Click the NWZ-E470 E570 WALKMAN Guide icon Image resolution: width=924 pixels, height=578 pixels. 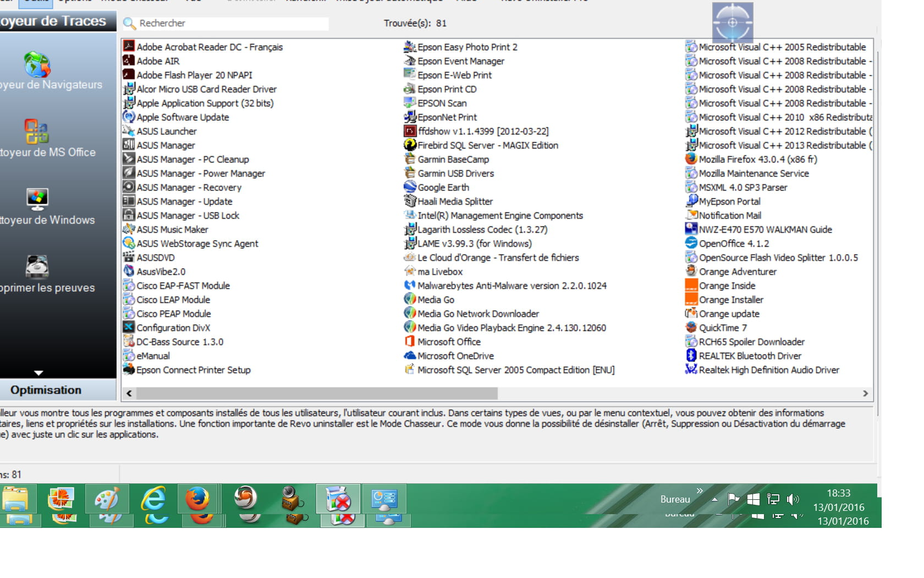click(x=691, y=229)
